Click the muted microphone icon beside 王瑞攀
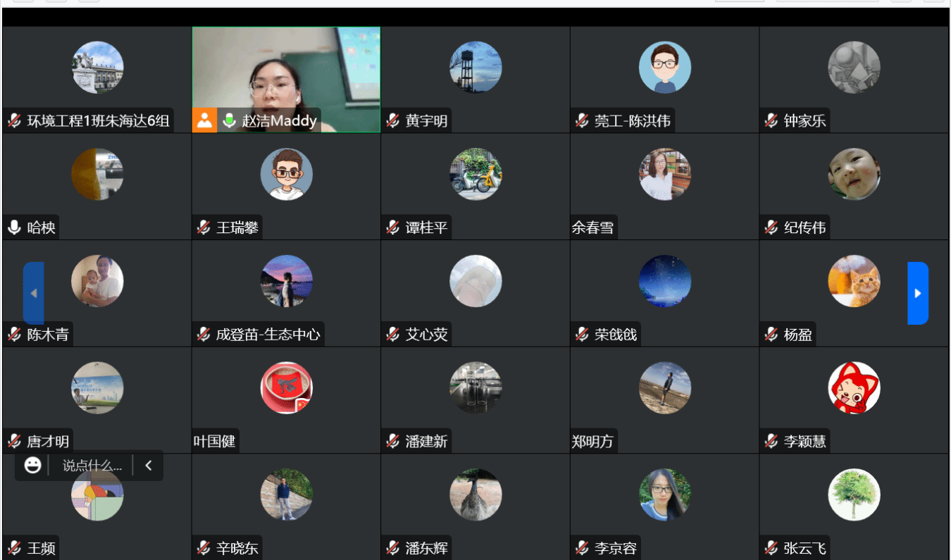The image size is (951, 560). [204, 228]
